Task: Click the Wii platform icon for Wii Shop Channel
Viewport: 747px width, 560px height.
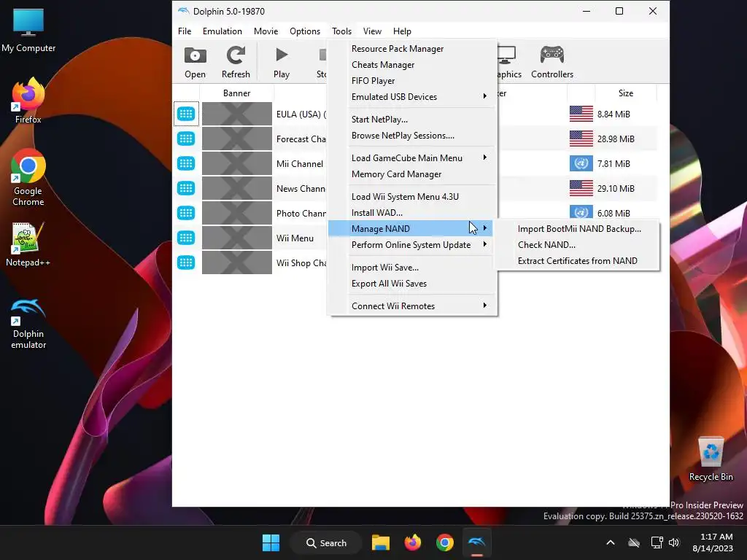Action: (x=186, y=262)
